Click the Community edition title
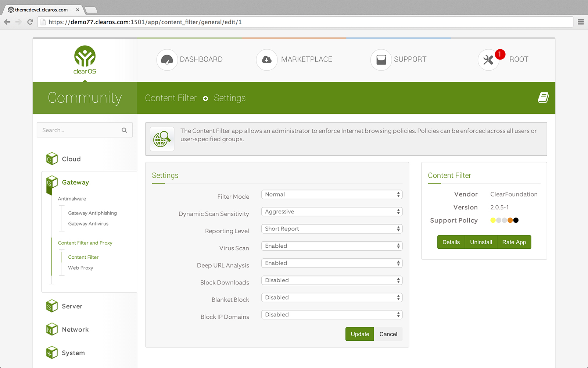The image size is (588, 368). (85, 98)
